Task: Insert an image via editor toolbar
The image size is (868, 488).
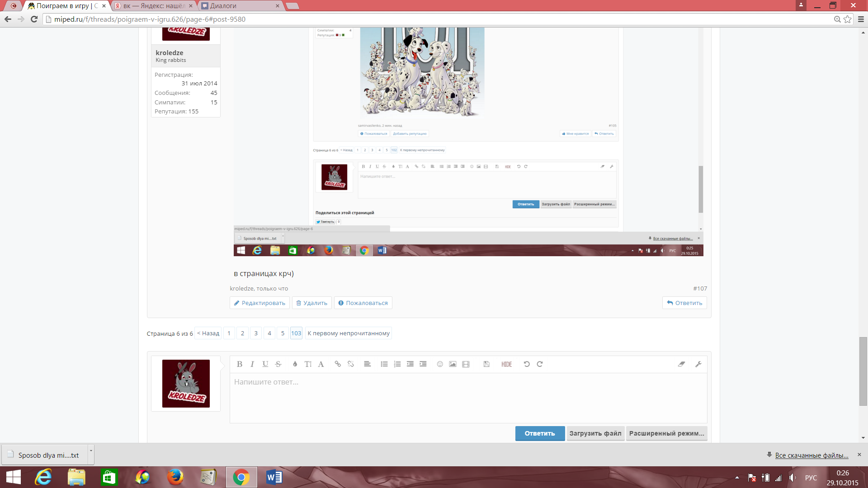Action: (x=453, y=364)
